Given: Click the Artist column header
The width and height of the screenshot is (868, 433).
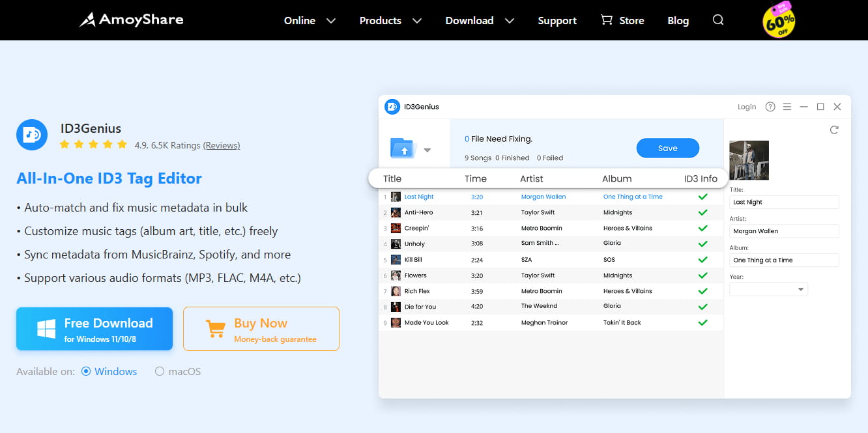Looking at the screenshot, I should click(532, 178).
